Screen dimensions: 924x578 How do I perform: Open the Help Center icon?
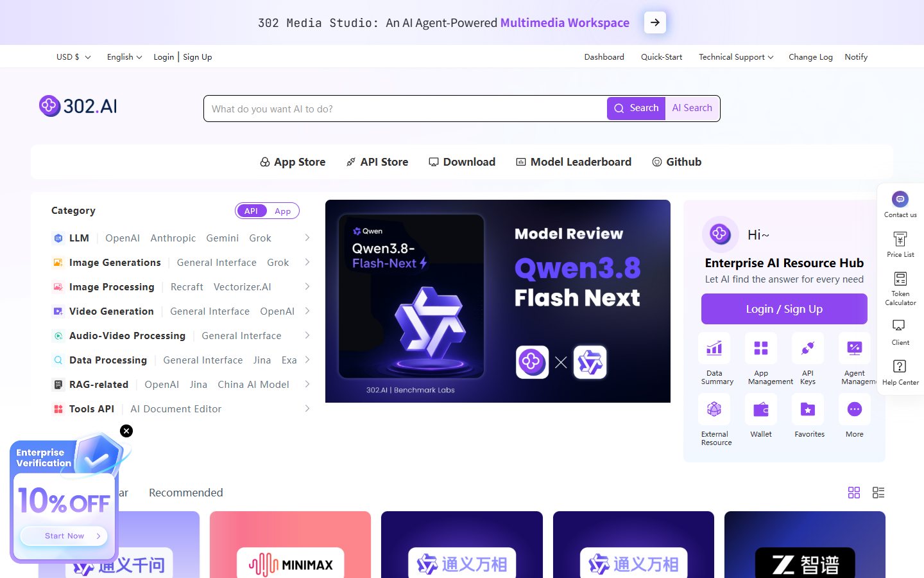[x=900, y=366]
